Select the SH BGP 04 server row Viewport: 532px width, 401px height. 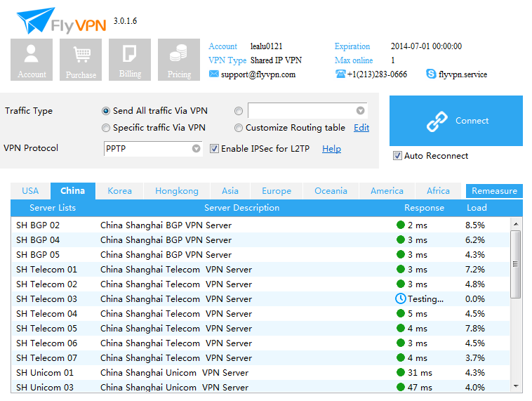[260, 239]
